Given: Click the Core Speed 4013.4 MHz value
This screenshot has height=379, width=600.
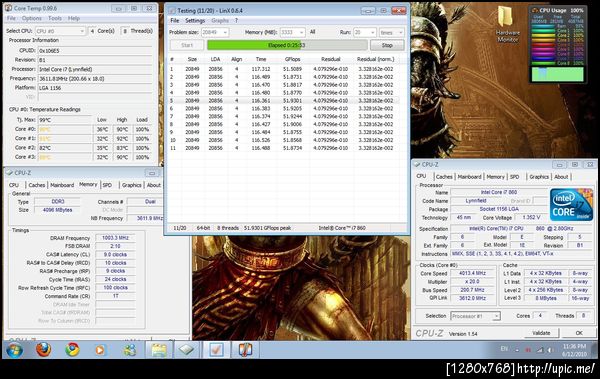Looking at the screenshot, I should tap(473, 273).
